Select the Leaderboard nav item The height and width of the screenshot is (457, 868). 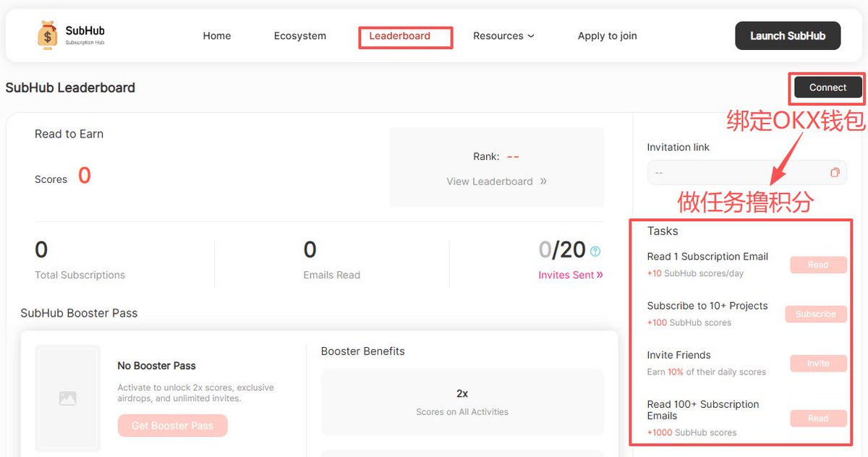(x=400, y=36)
